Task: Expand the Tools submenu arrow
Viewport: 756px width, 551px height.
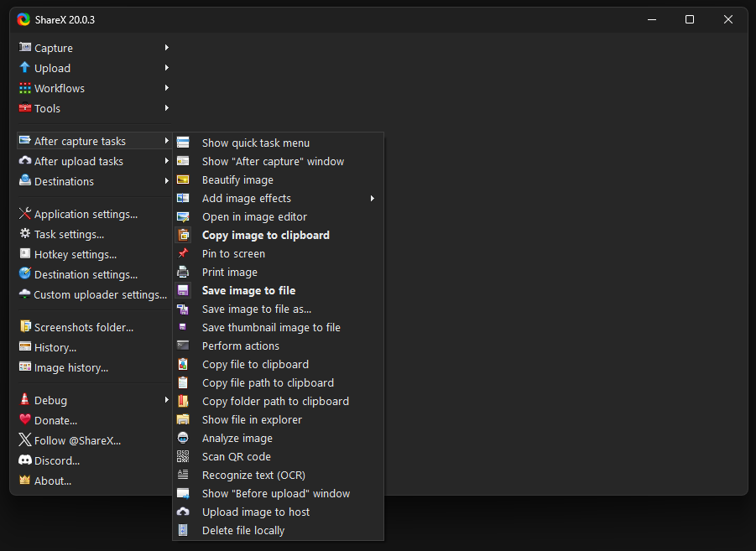Action: click(x=166, y=108)
